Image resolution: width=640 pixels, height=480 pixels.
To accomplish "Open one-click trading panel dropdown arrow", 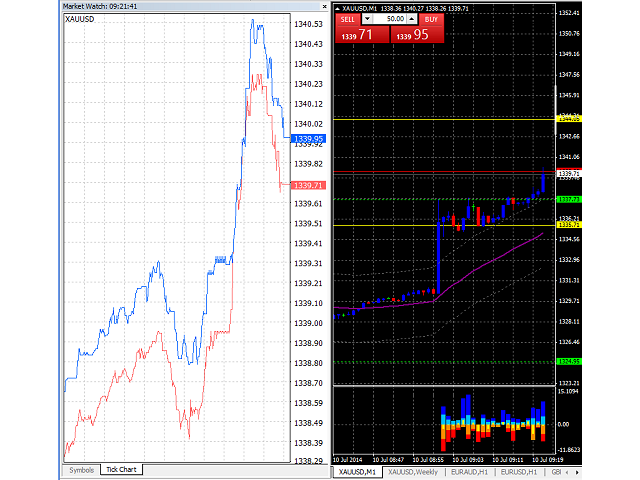I will [x=337, y=8].
